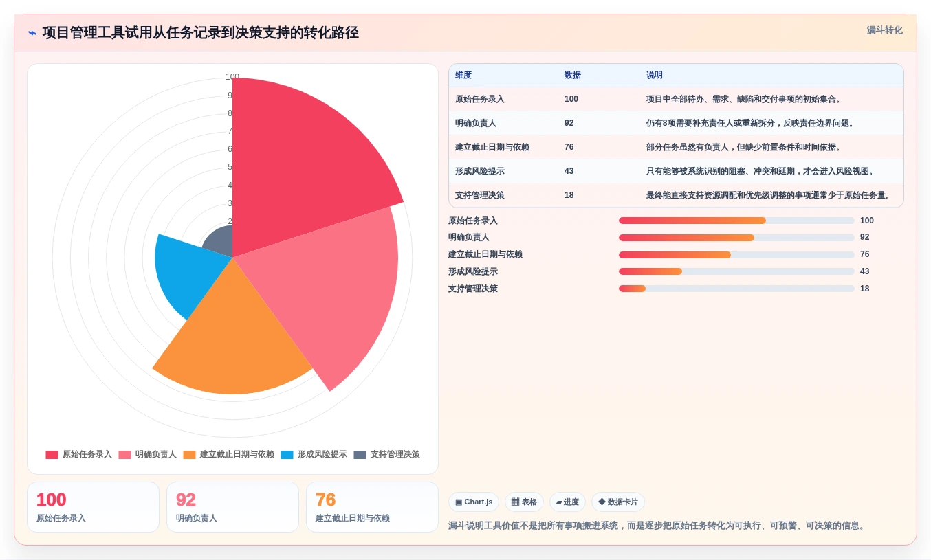Click the 数据卡片 tag chip
The height and width of the screenshot is (560, 931).
click(x=618, y=502)
